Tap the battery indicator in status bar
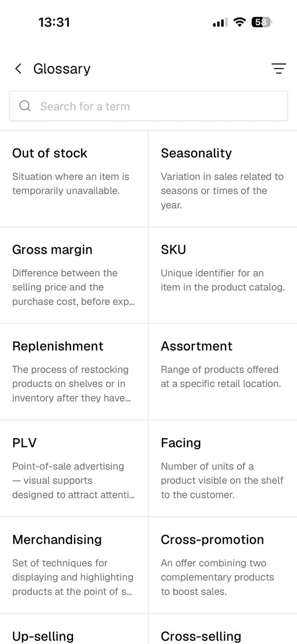Screen dimensions: 297x644 262,22
